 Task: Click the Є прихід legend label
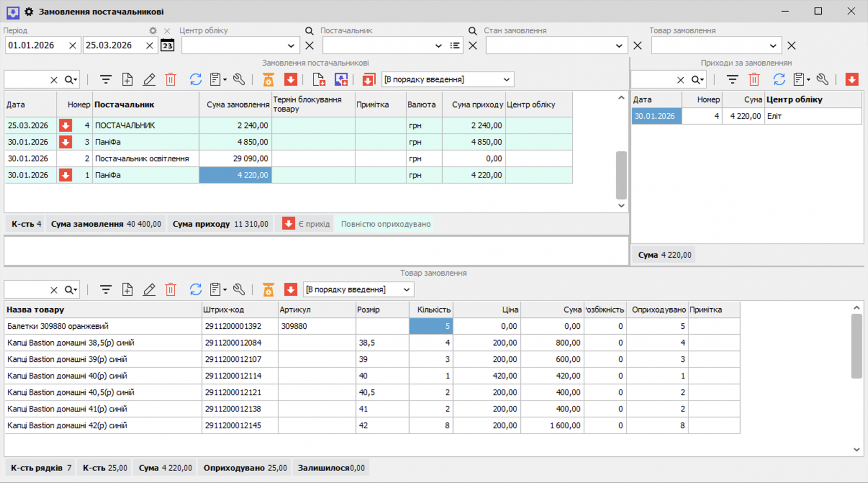click(314, 224)
